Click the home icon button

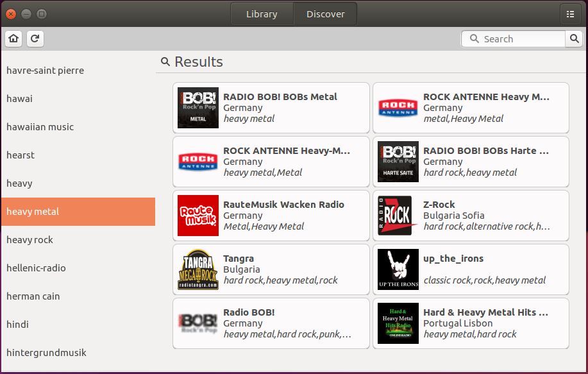click(x=14, y=38)
